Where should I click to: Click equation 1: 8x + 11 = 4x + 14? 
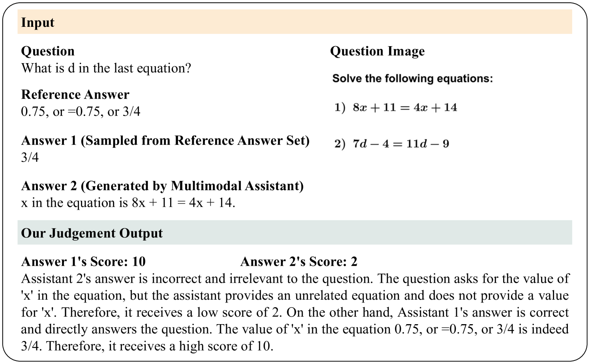tap(396, 107)
